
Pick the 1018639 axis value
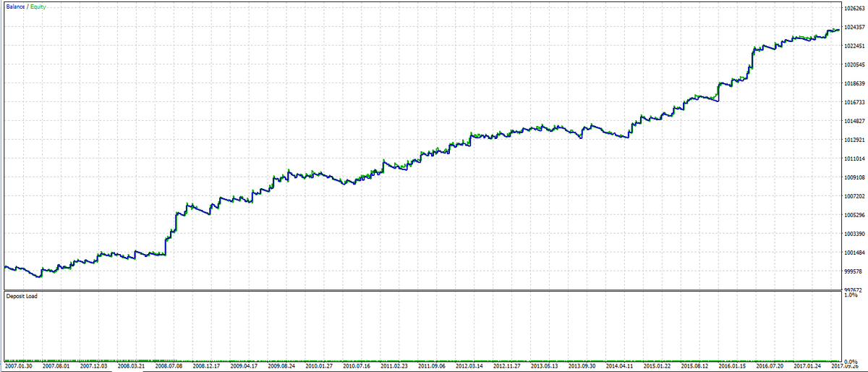(x=855, y=84)
